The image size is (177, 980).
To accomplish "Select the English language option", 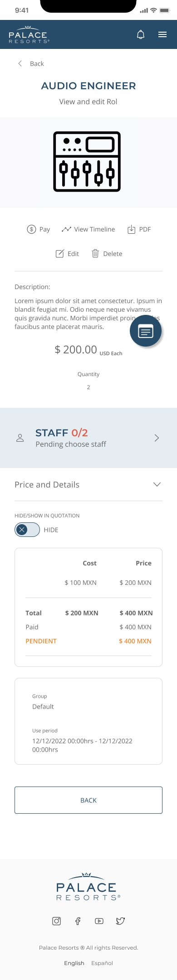I will 74,963.
